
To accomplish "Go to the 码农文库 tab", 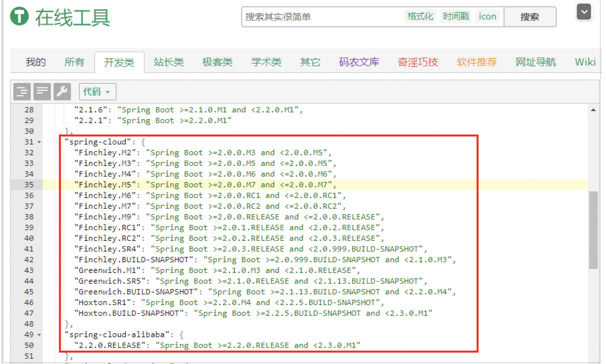I will coord(359,62).
